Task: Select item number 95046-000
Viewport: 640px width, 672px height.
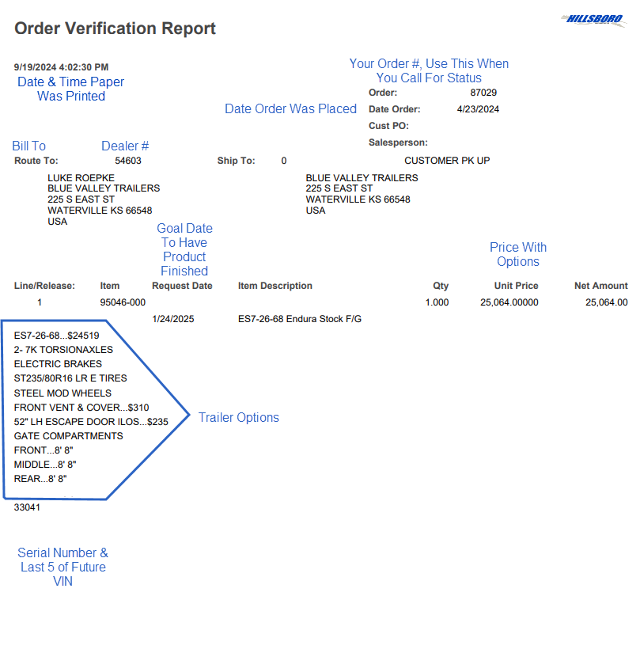Action: tap(123, 302)
